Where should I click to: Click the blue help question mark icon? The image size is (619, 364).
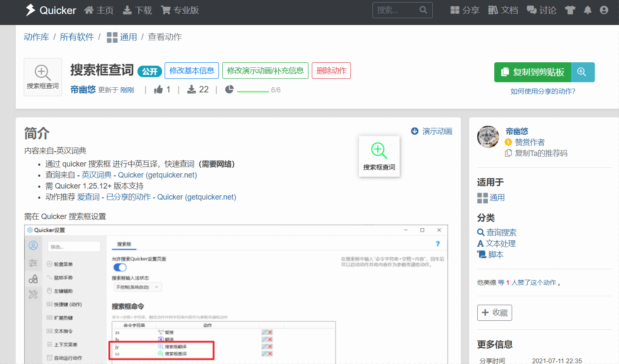[x=438, y=244]
